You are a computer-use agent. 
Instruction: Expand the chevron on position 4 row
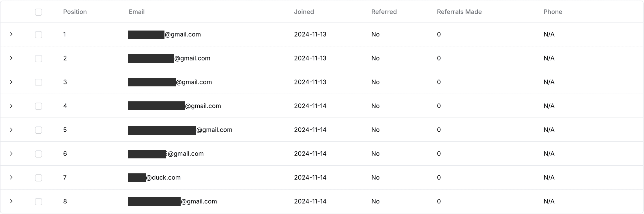point(11,106)
